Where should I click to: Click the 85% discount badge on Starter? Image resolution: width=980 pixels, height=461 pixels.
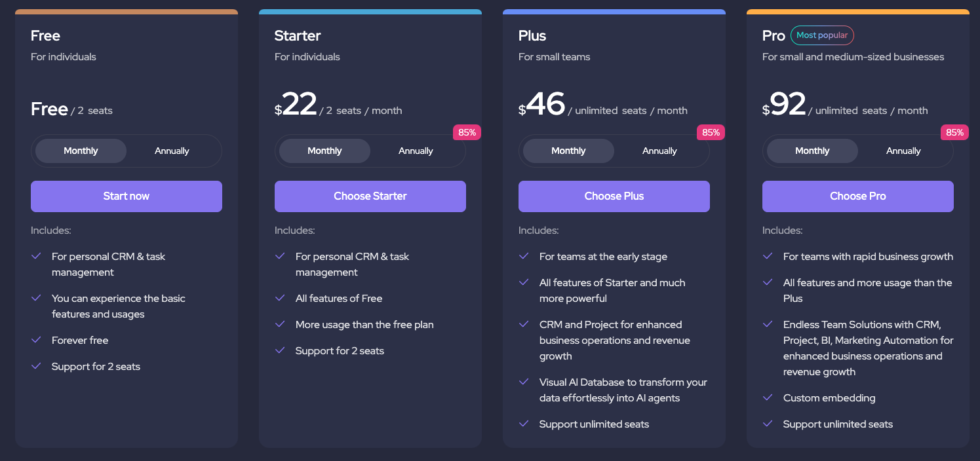467,132
